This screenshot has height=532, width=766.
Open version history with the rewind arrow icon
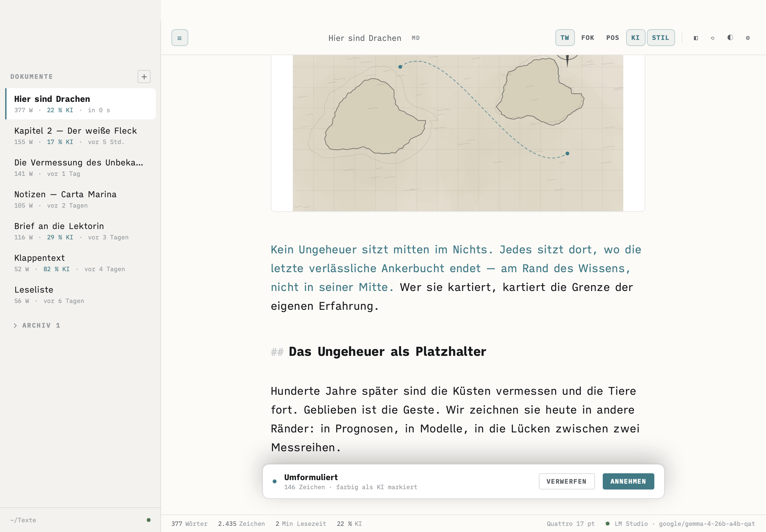(x=713, y=38)
